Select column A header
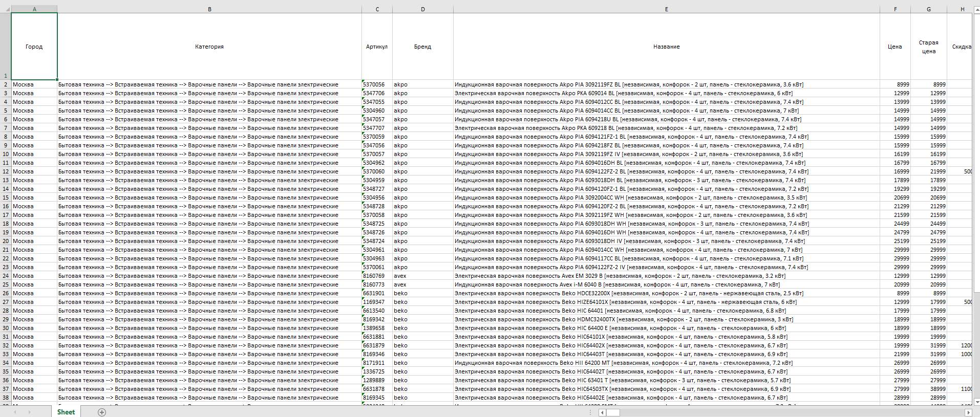This screenshot has height=417, width=980. click(x=34, y=9)
